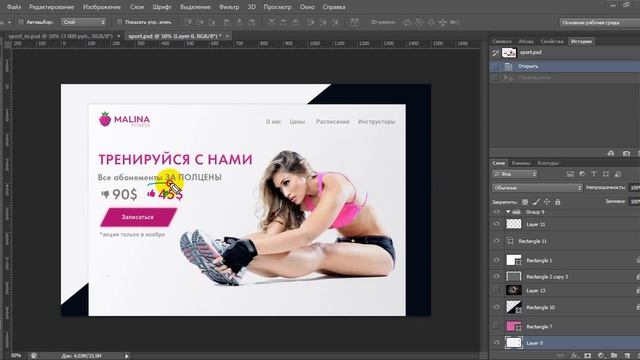Switch to the Свойства panel tab
The height and width of the screenshot is (360, 640).
(552, 41)
